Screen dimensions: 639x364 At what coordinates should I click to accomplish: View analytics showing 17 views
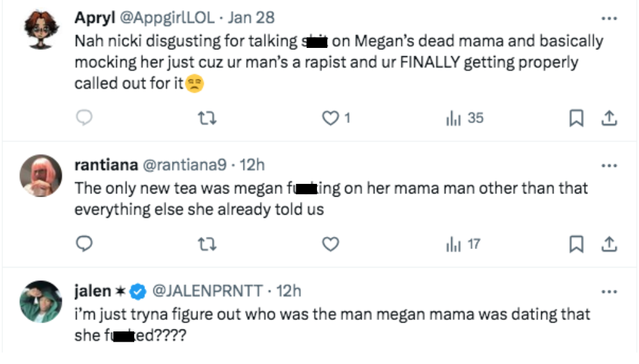coord(464,244)
